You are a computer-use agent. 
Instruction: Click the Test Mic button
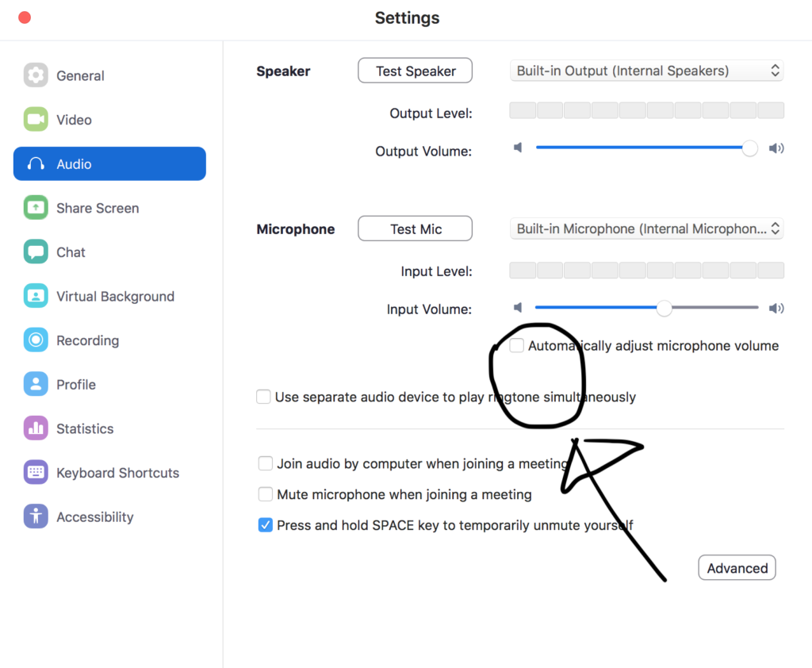416,228
